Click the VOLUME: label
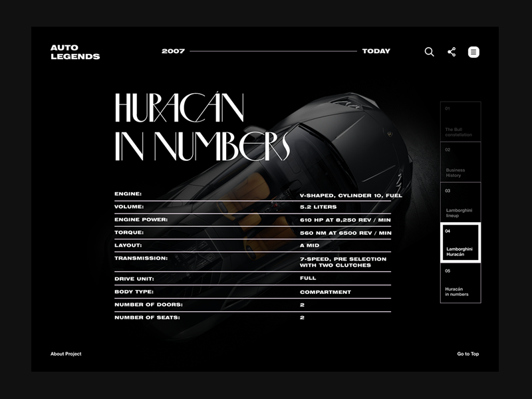Viewport: 532px width, 399px height. click(129, 207)
